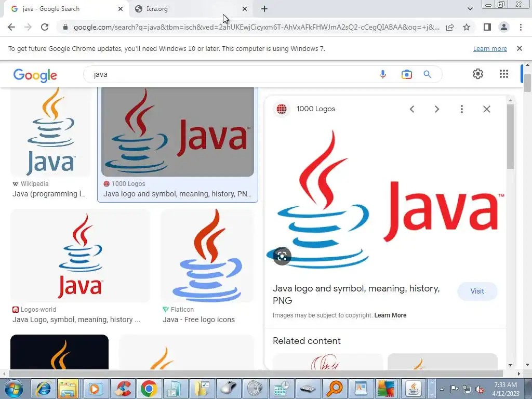This screenshot has width=532, height=399.
Task: Click the Flaticon Java cup thumbnail
Action: coord(207,256)
